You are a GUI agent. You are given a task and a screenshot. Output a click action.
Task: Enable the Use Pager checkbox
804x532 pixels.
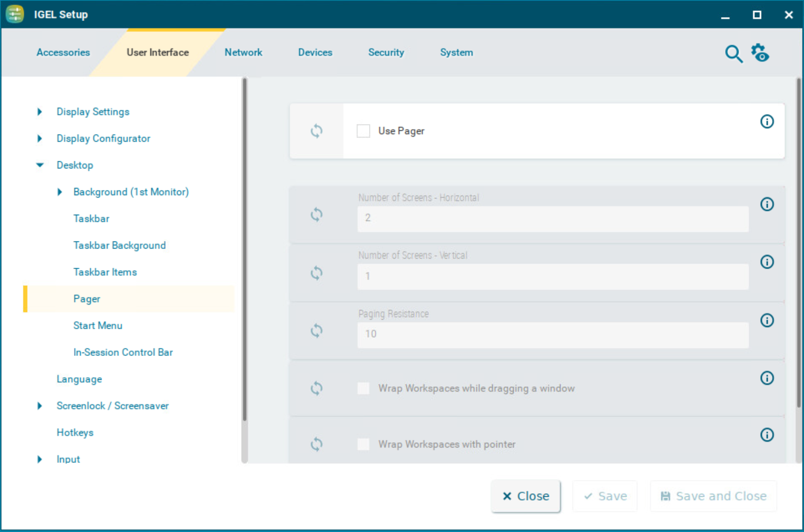pos(363,131)
